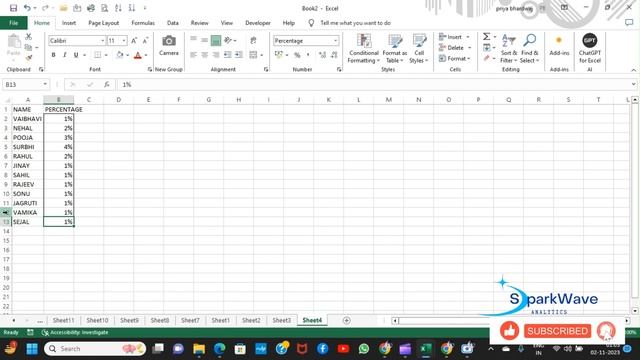The height and width of the screenshot is (360, 640).
Task: Select row 14 header
Action: (6, 231)
